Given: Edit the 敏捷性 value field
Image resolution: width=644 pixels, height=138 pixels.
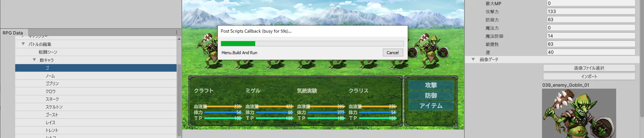Looking at the screenshot, I should coord(591,44).
